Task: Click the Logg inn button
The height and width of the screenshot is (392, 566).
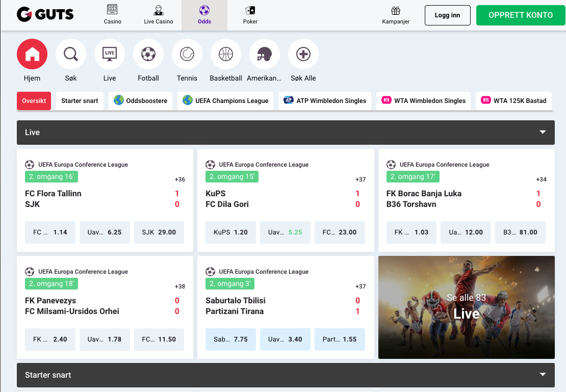Action: (447, 15)
